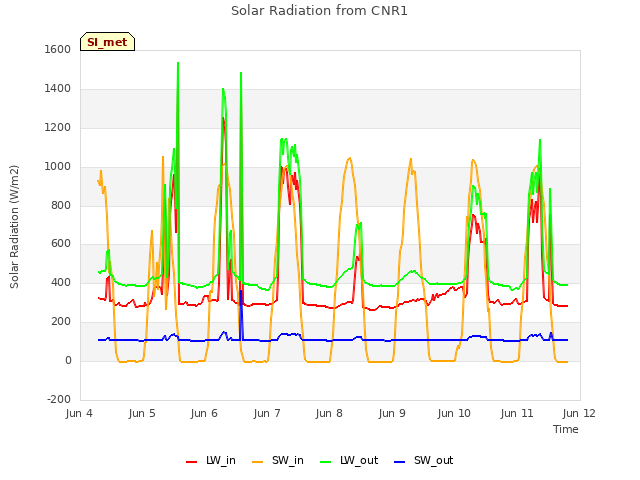Image resolution: width=640 pixels, height=480 pixels.
Task: Click the 1600 y-axis label
Action: pyautogui.click(x=58, y=49)
